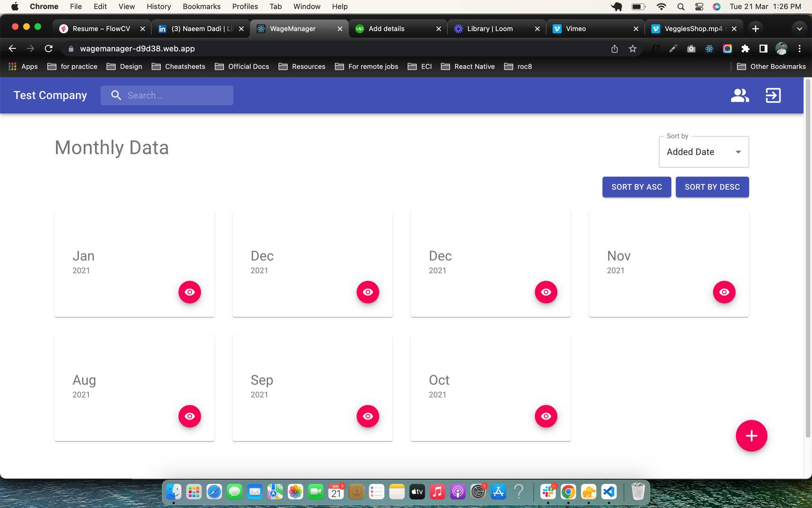The height and width of the screenshot is (508, 812).
Task: View Nov 2021 data with eye button
Action: tap(724, 292)
